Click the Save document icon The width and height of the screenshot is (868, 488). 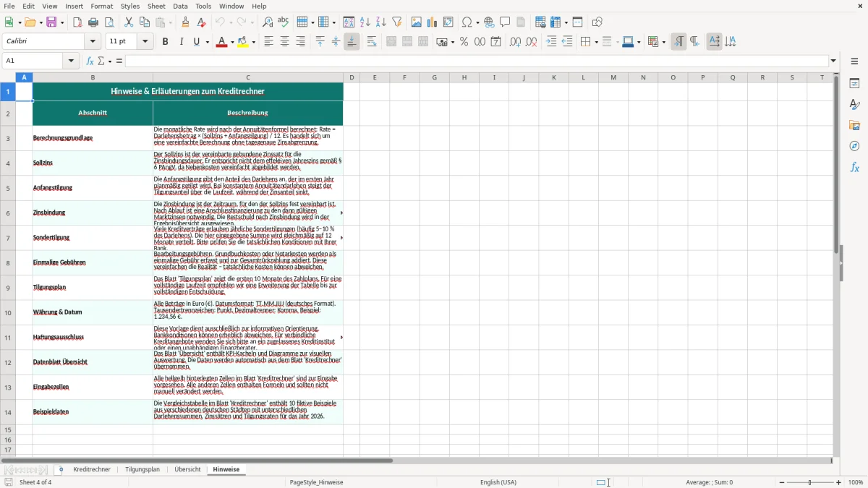pyautogui.click(x=51, y=22)
